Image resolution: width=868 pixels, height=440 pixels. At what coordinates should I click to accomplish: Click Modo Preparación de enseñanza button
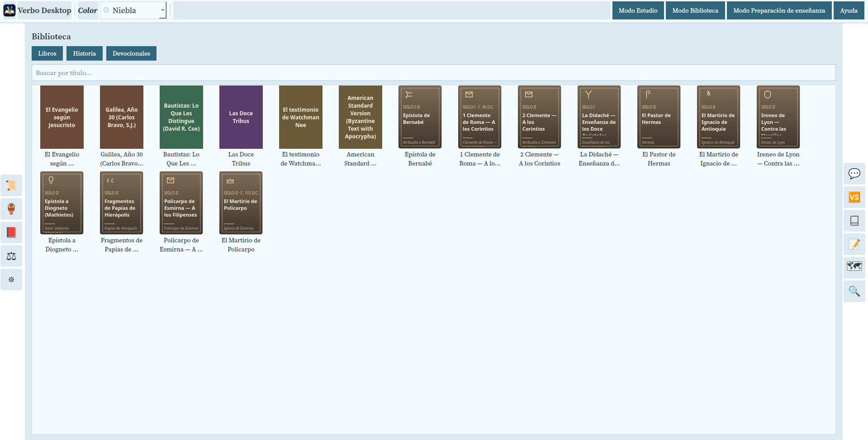pos(779,10)
